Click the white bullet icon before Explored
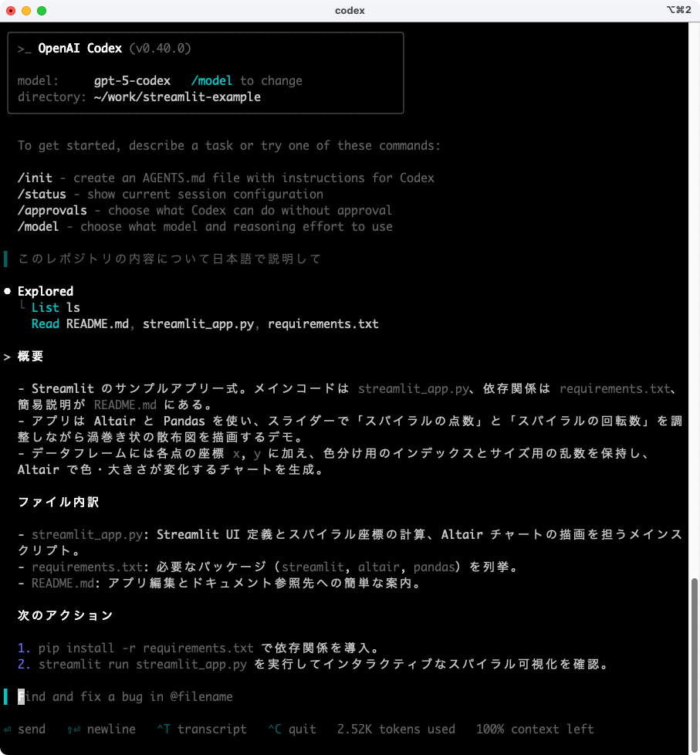The height and width of the screenshot is (755, 700). pyautogui.click(x=7, y=291)
